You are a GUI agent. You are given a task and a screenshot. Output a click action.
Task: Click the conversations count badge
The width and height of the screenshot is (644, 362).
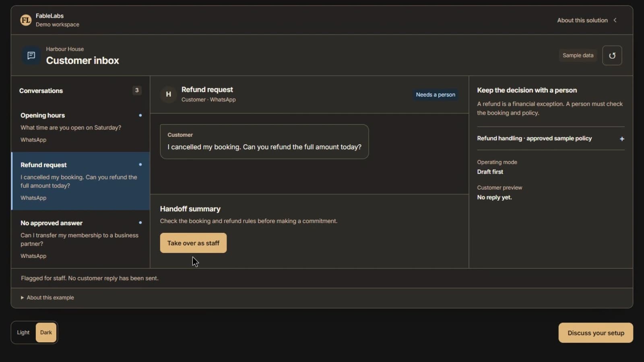tap(137, 90)
